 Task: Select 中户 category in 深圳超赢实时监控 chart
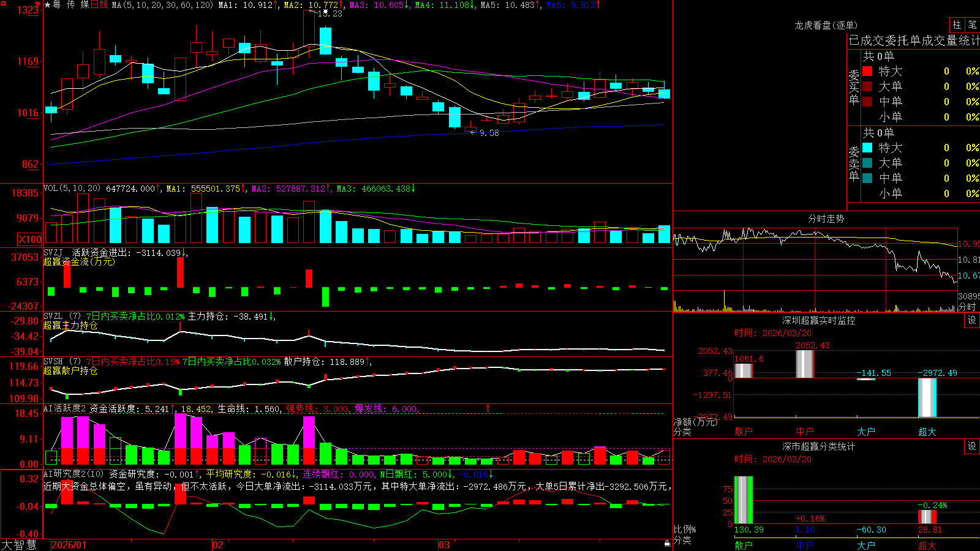click(x=805, y=432)
